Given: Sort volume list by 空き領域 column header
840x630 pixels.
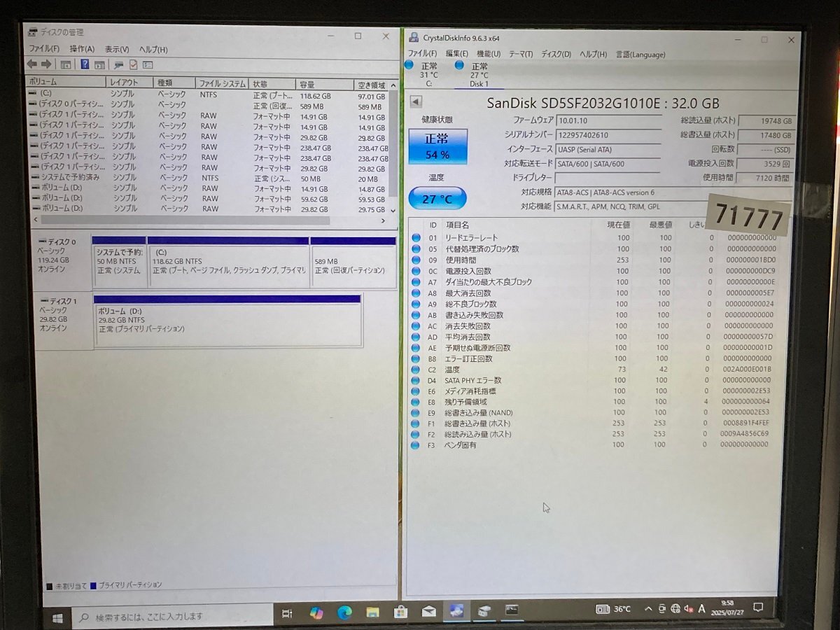Looking at the screenshot, I should coord(372,85).
